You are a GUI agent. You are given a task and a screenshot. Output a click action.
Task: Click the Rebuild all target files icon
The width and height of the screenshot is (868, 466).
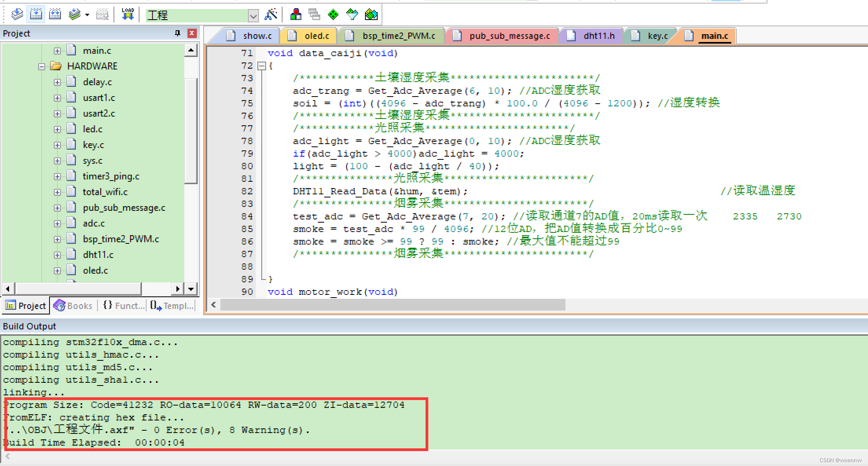pyautogui.click(x=55, y=15)
